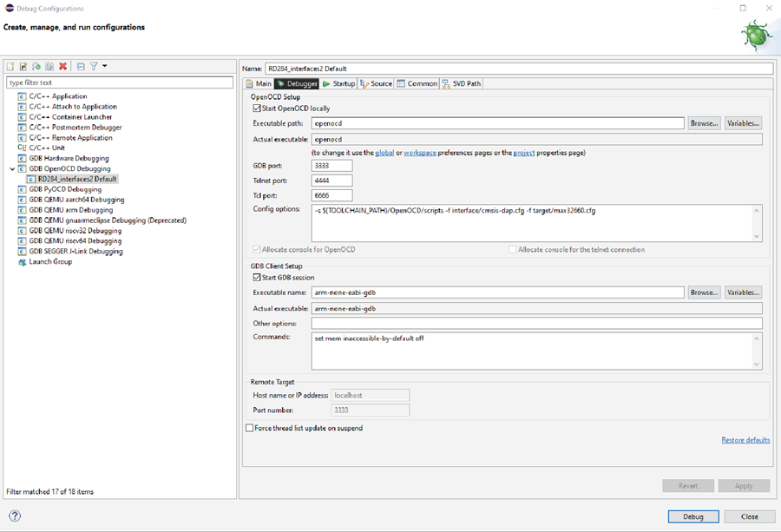Collapse the GDB OpenOCD Debugging tree node
This screenshot has width=781, height=532.
(12, 169)
